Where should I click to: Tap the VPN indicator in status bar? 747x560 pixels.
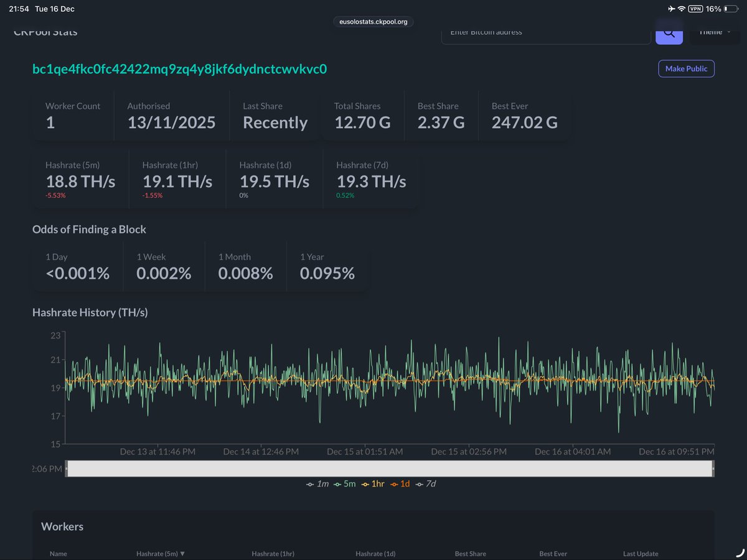[695, 9]
